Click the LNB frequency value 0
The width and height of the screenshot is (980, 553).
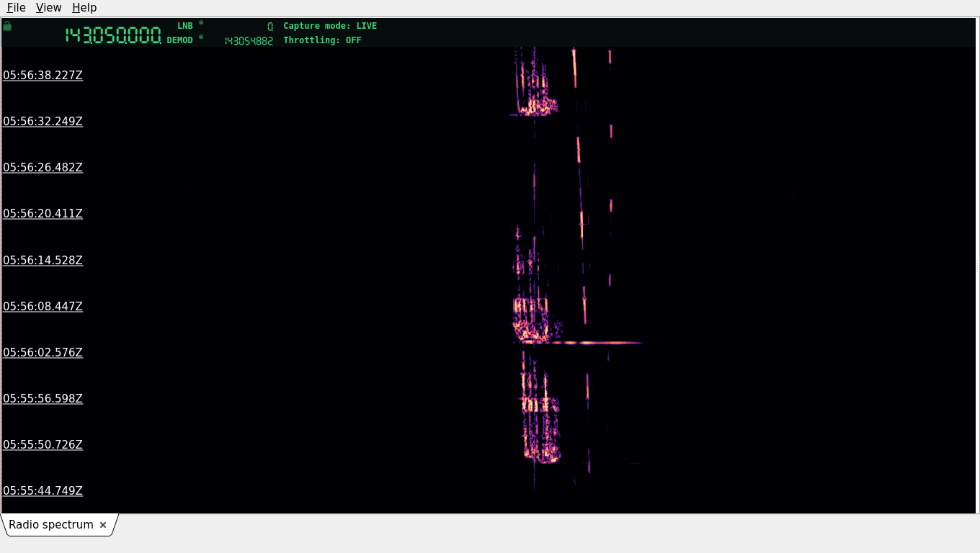tap(270, 27)
